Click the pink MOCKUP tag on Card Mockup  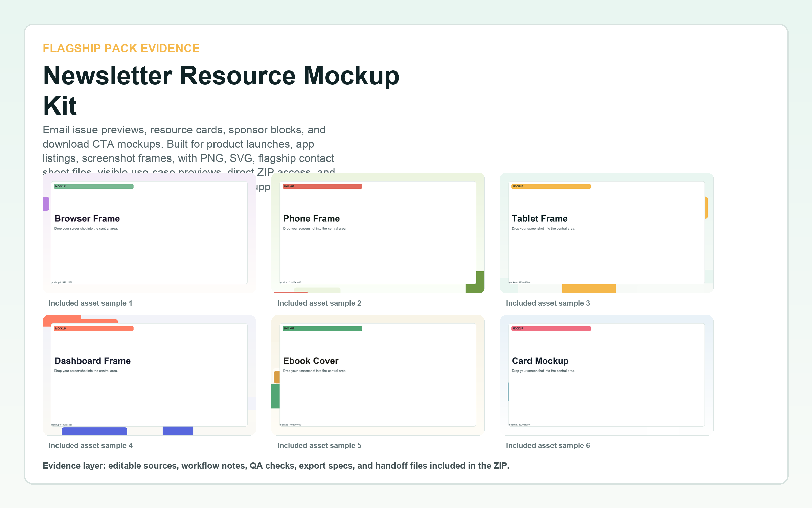(x=551, y=329)
